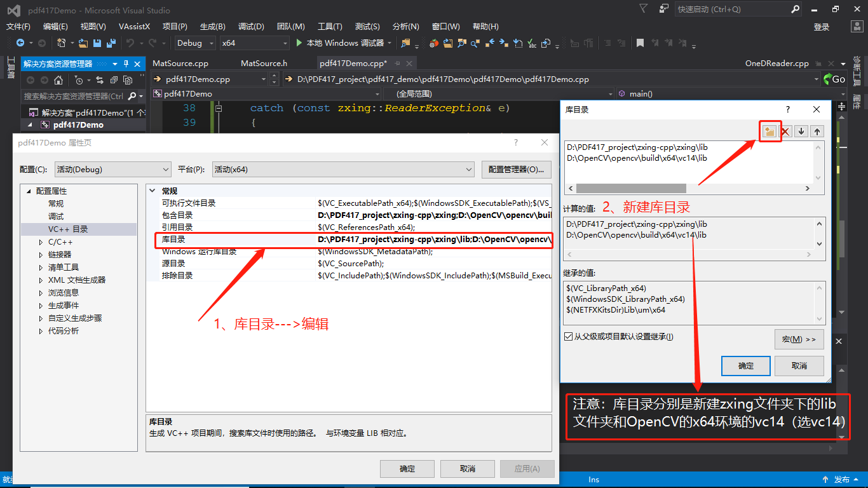Click the Refresh icon in Solution Explorer
Image resolution: width=868 pixels, height=488 pixels.
[x=100, y=79]
